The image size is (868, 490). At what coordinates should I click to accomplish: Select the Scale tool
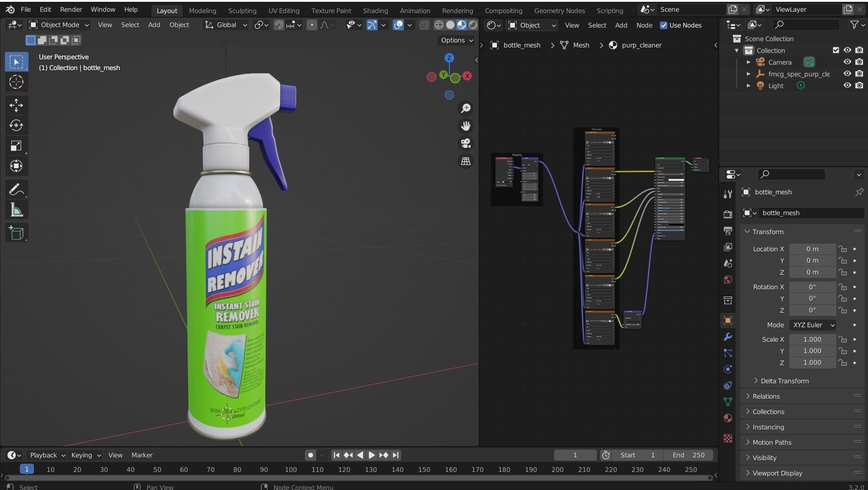tap(16, 146)
